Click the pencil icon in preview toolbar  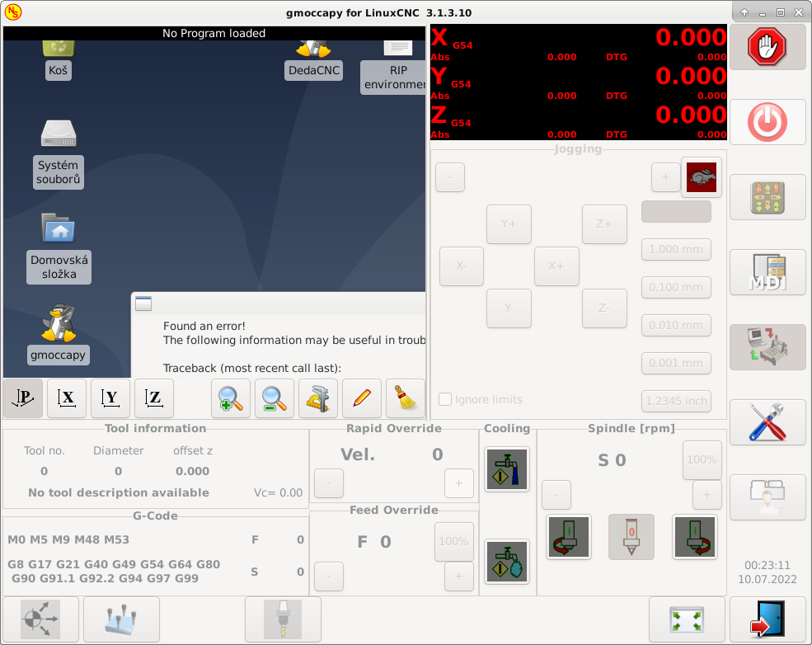(362, 398)
